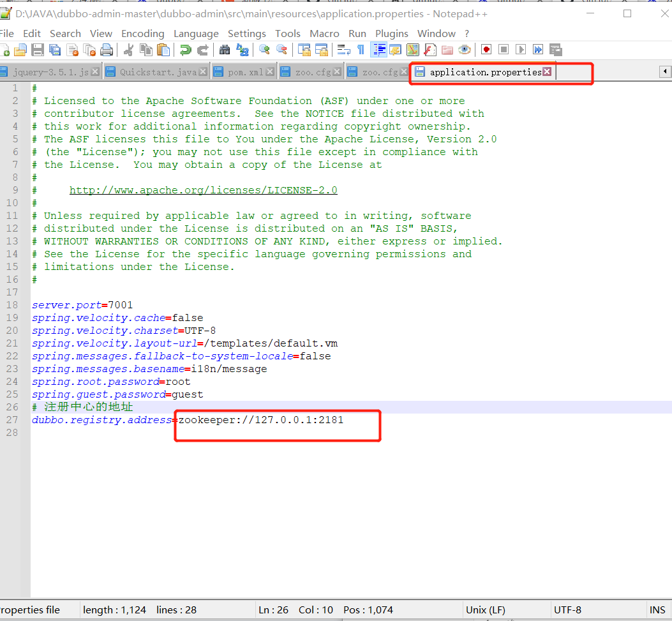Image resolution: width=672 pixels, height=621 pixels.
Task: Open Find with the binoculars icon
Action: pyautogui.click(x=225, y=50)
